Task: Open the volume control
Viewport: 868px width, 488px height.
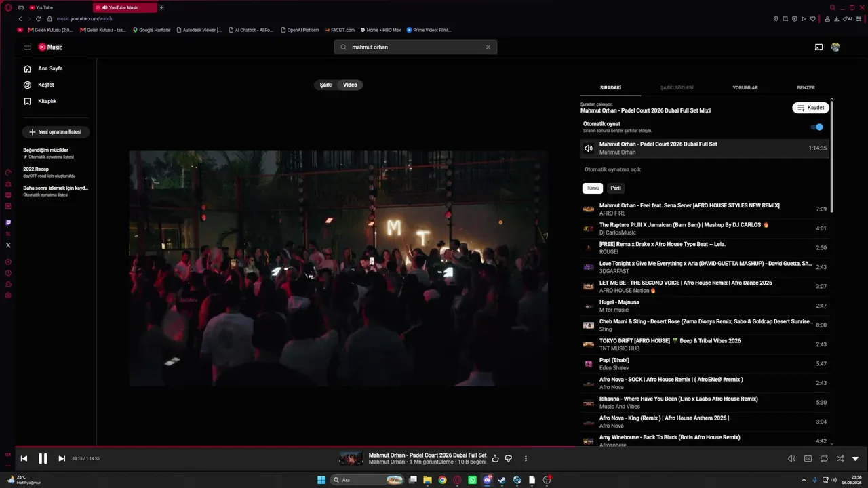Action: click(x=791, y=459)
